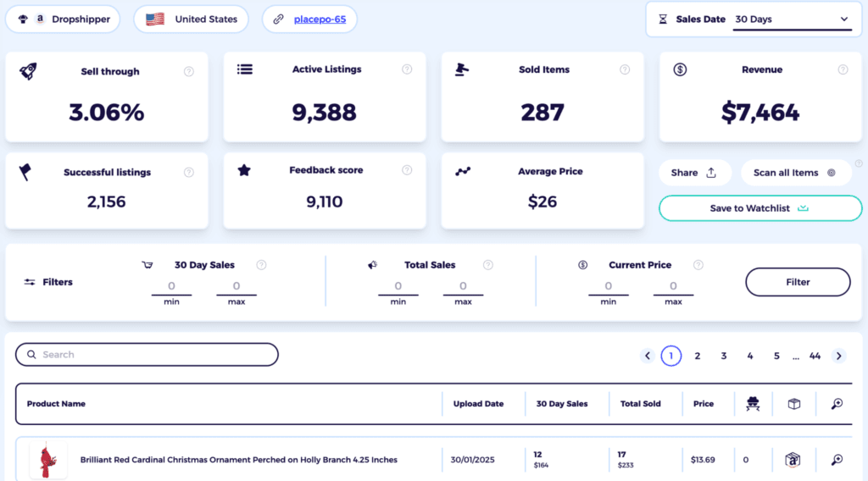Click the Share button

695,173
